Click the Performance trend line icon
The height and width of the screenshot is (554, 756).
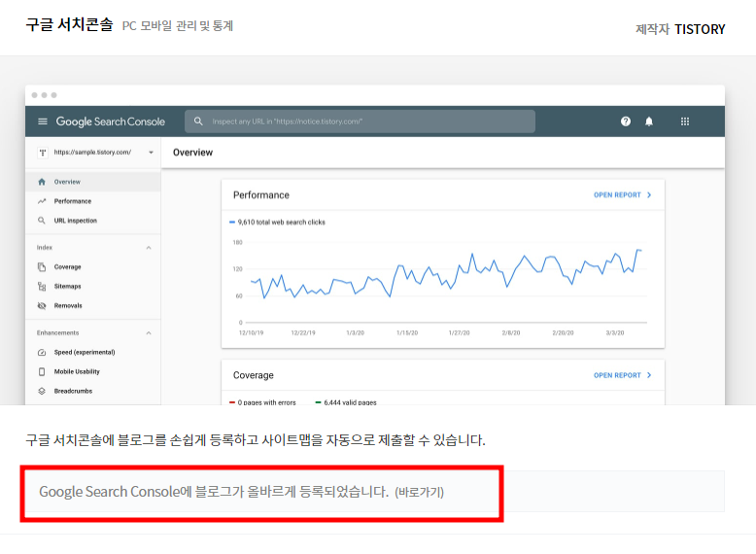coord(42,201)
